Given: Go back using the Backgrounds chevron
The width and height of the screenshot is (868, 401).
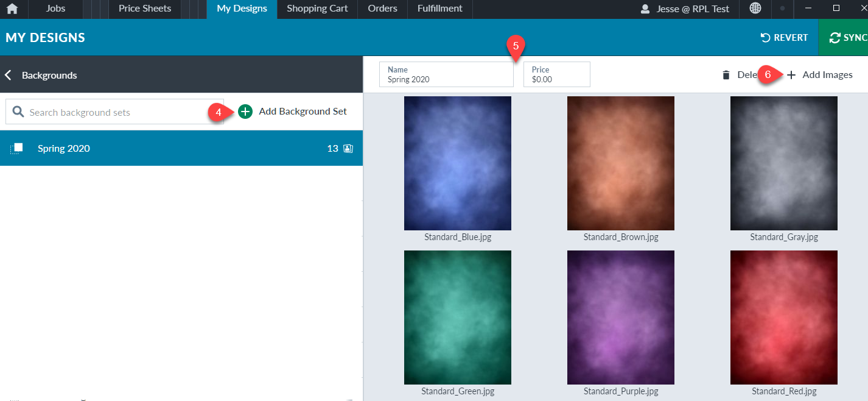Looking at the screenshot, I should tap(9, 75).
